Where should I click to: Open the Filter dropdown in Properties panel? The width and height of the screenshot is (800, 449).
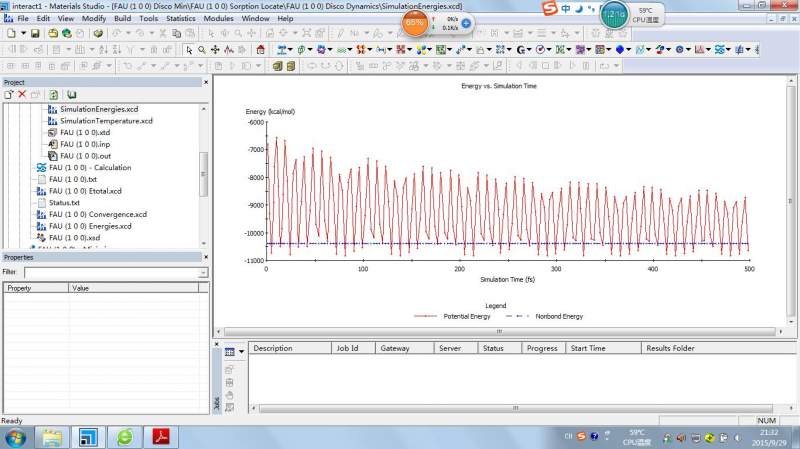pyautogui.click(x=203, y=272)
